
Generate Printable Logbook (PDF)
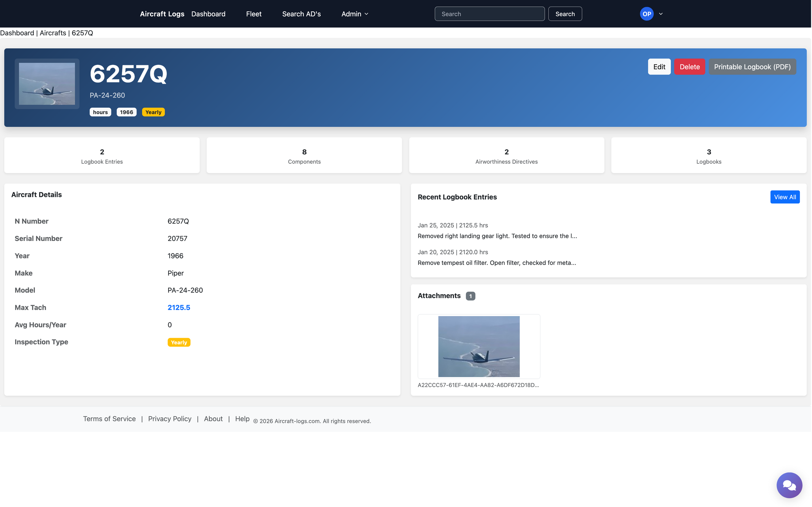752,67
